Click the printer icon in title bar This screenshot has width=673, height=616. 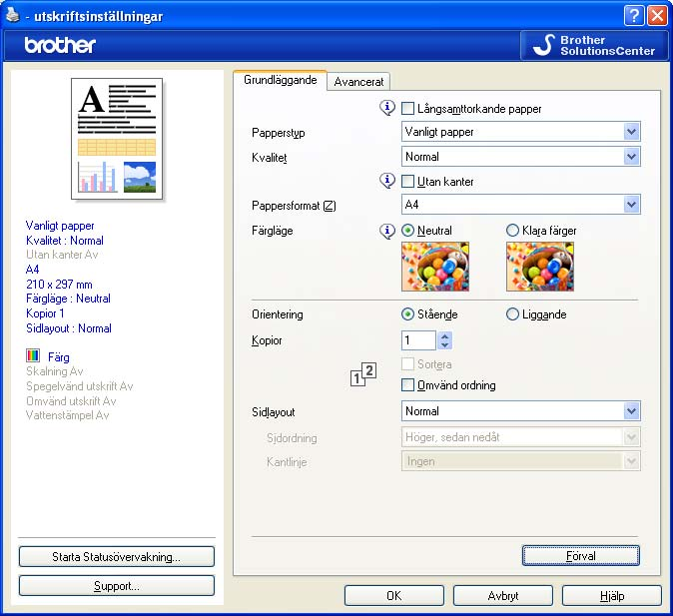tap(12, 15)
